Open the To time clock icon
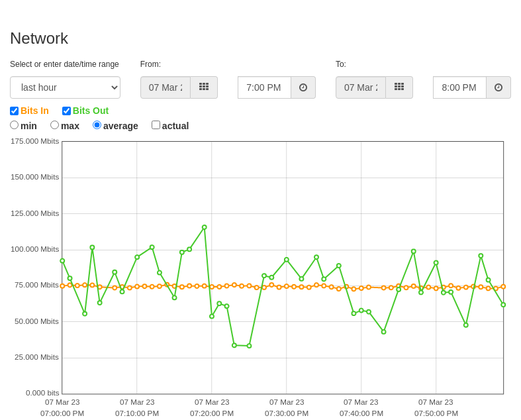The height and width of the screenshot is (420, 521). point(498,87)
